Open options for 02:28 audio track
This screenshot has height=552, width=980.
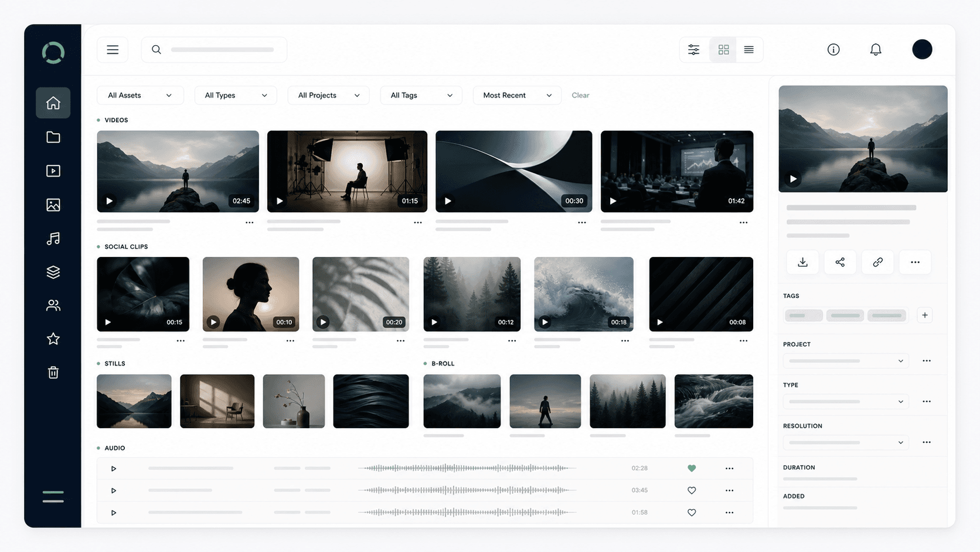(x=729, y=468)
